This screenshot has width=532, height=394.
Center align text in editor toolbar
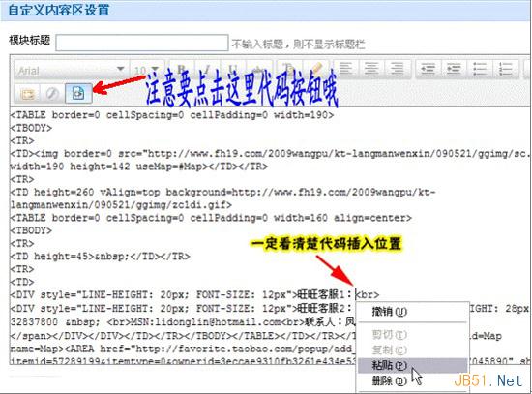point(371,70)
